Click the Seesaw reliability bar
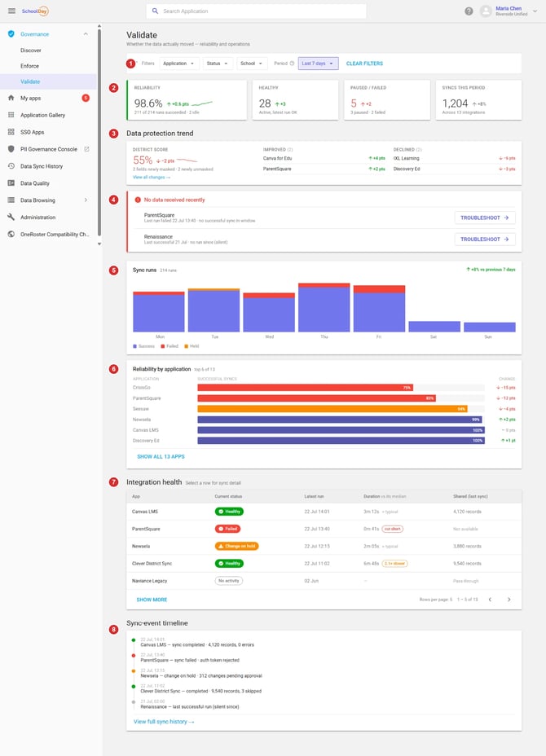Image resolution: width=546 pixels, height=756 pixels. tap(332, 408)
